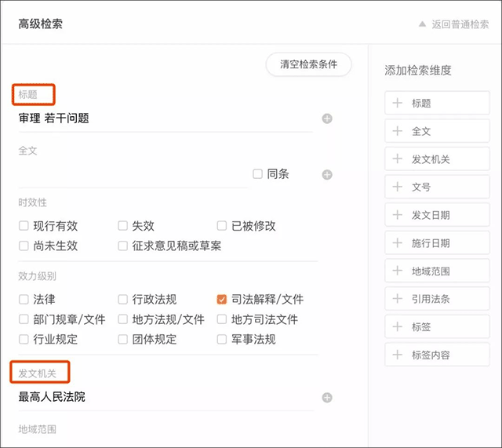Click the 发文机关 input containing 最高人民法院
The height and width of the screenshot is (448, 502).
(165, 398)
